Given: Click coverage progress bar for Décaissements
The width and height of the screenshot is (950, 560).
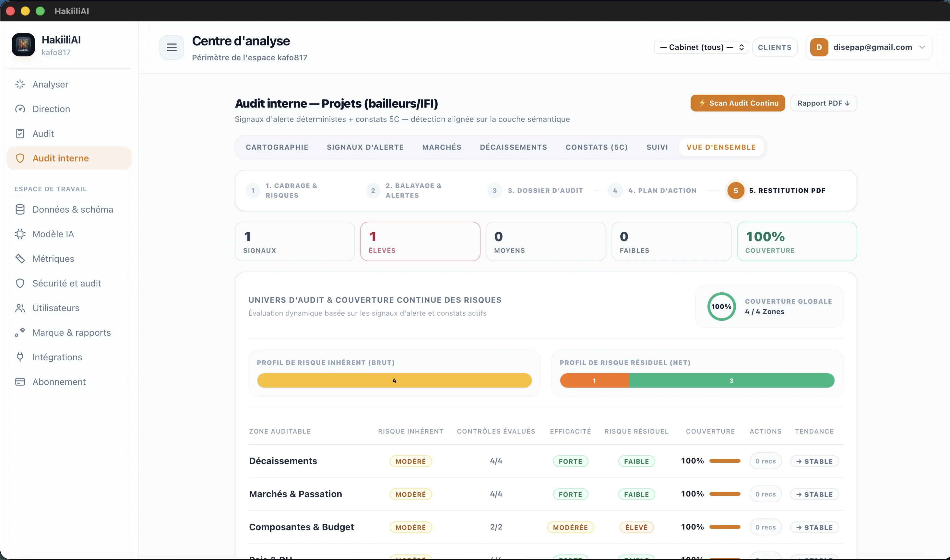Looking at the screenshot, I should (x=725, y=461).
